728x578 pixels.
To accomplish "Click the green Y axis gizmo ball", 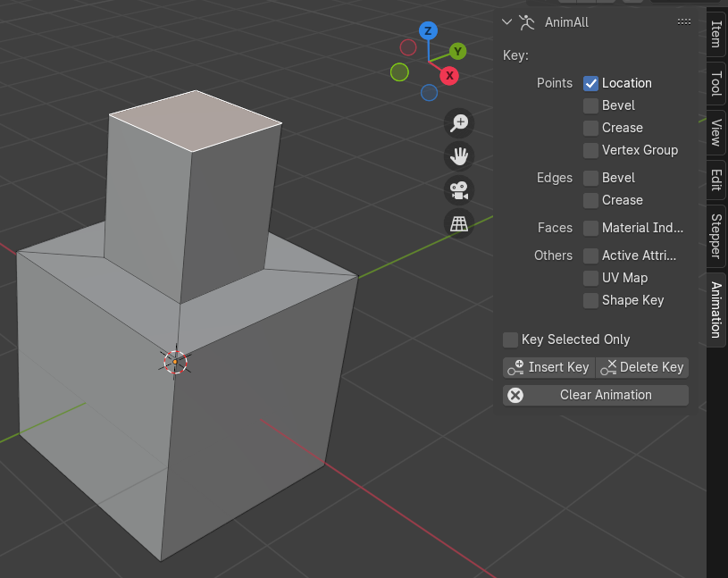I will 457,51.
